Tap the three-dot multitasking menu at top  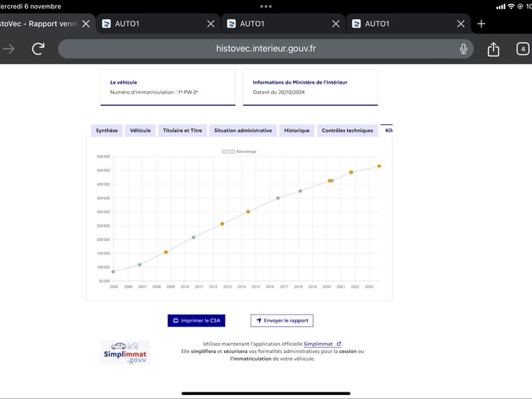265,7
